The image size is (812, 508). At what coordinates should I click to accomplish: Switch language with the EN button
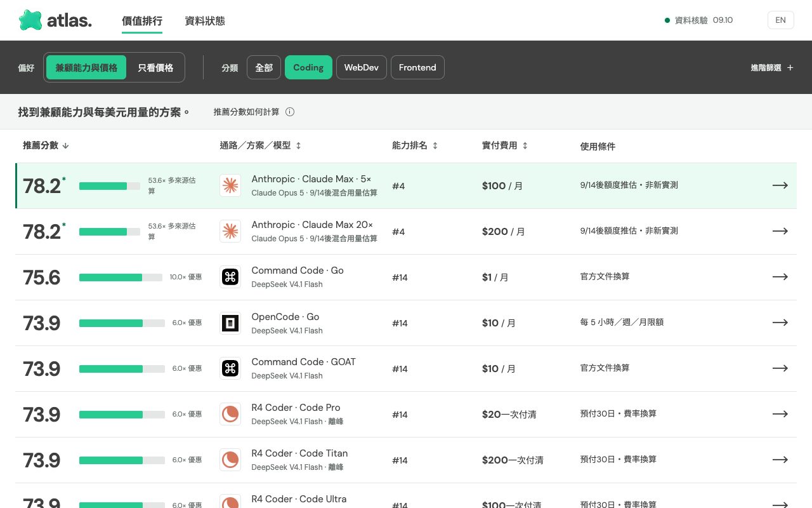pos(780,20)
